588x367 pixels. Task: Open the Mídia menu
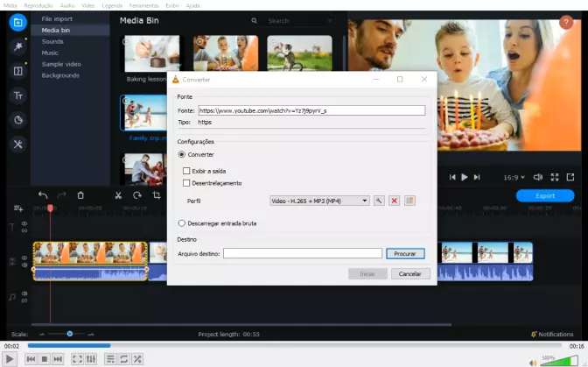(x=10, y=5)
